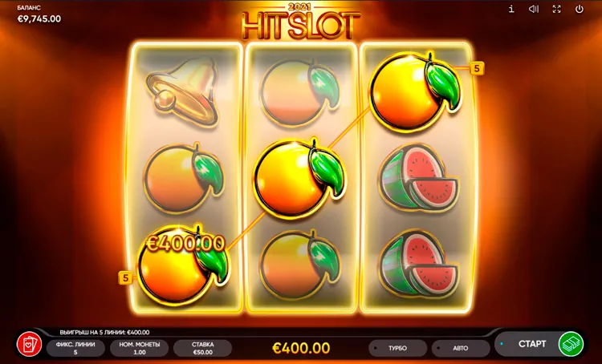Toggle Турбо mode
The width and height of the screenshot is (602, 364).
[x=397, y=348]
